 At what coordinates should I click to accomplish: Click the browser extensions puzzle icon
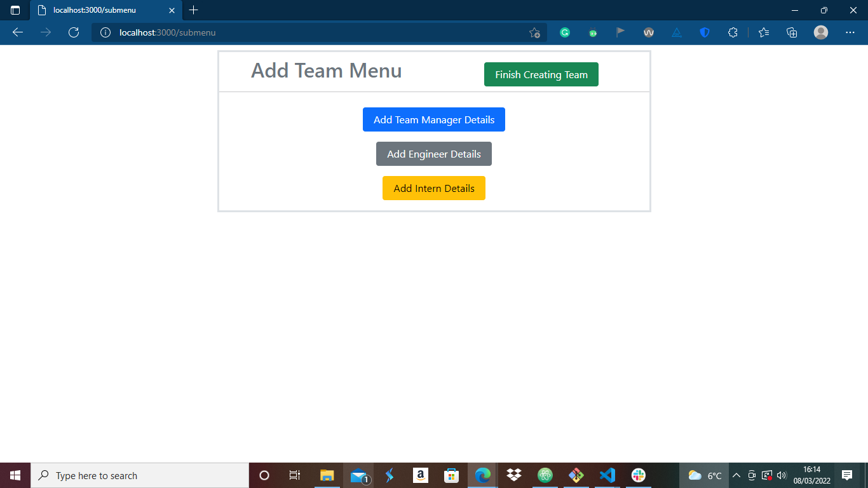tap(733, 32)
